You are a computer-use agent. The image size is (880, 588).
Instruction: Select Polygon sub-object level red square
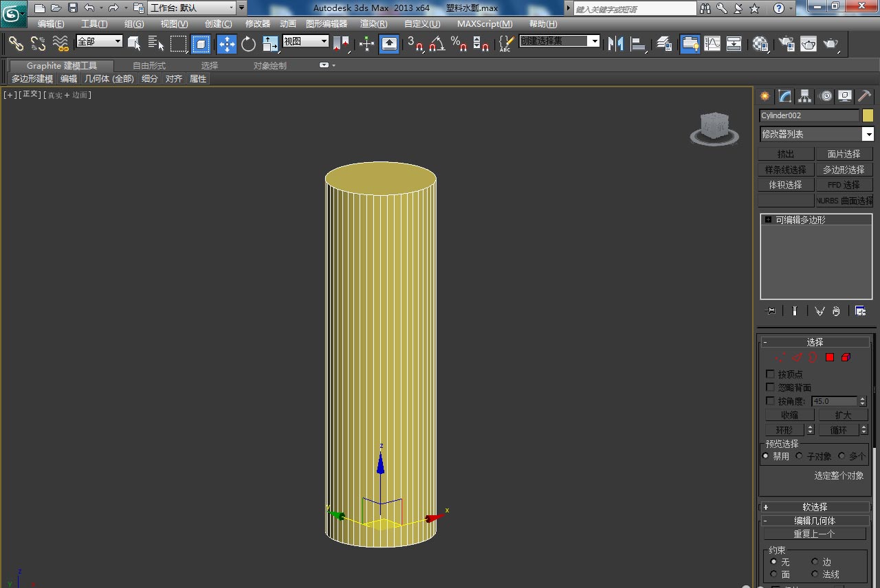829,357
